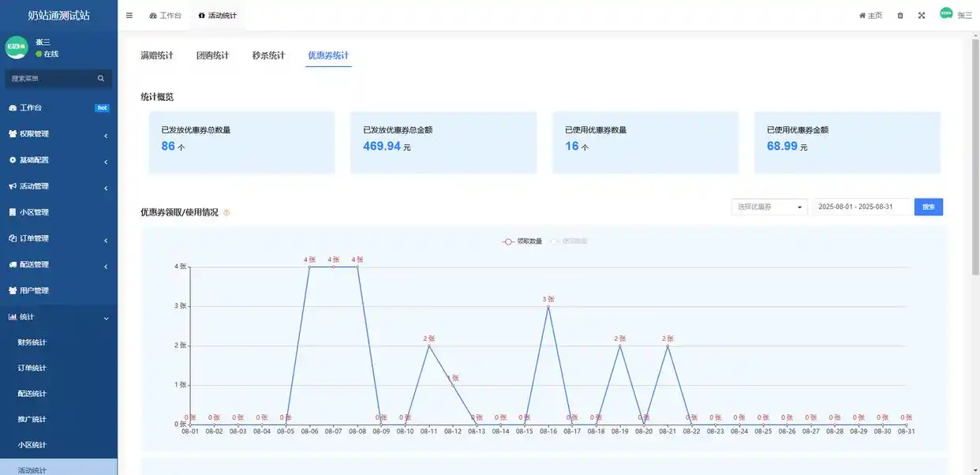Viewport: 980px width, 475px height.
Task: Click the search magnifier in sidebar
Action: coord(101,78)
